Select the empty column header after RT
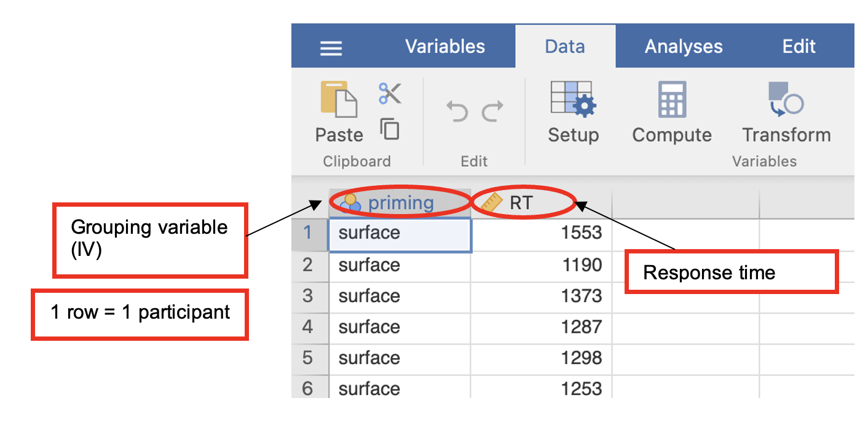The width and height of the screenshot is (868, 422). pyautogui.click(x=685, y=203)
